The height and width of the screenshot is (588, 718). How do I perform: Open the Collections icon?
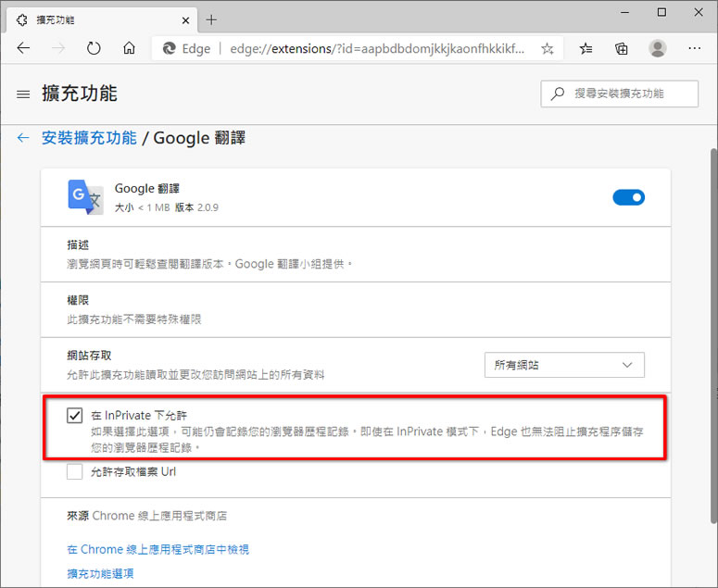pos(622,48)
